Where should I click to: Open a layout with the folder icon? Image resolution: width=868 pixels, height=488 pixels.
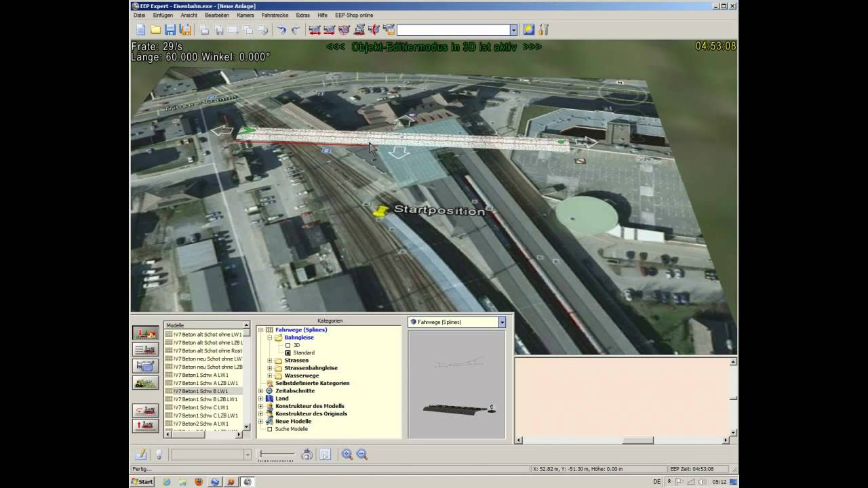click(x=155, y=30)
